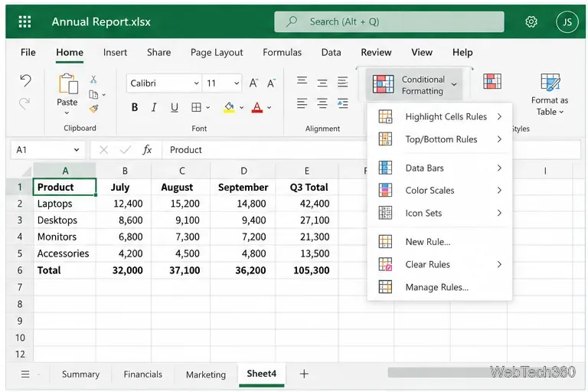588x392 pixels.
Task: Open the Marketing sheet tab
Action: (206, 374)
